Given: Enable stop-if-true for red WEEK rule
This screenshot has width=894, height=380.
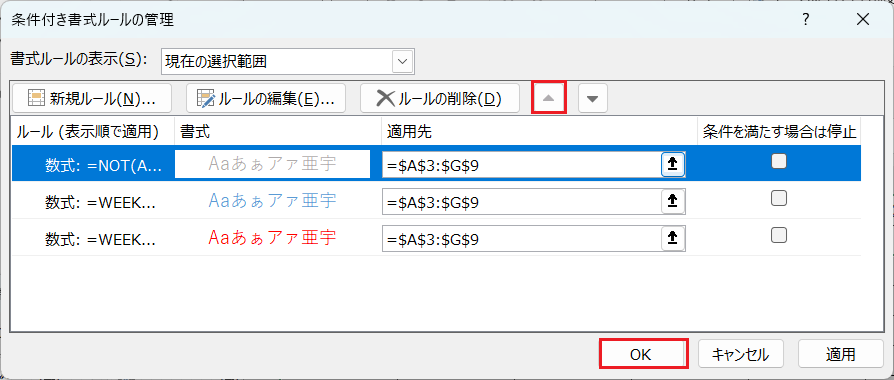Looking at the screenshot, I should (x=779, y=235).
